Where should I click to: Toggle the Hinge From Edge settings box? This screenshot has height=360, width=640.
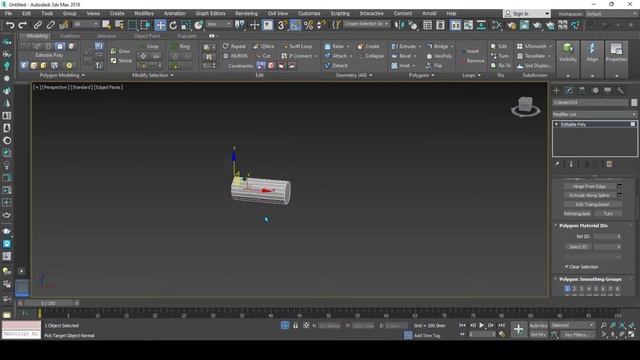click(620, 186)
